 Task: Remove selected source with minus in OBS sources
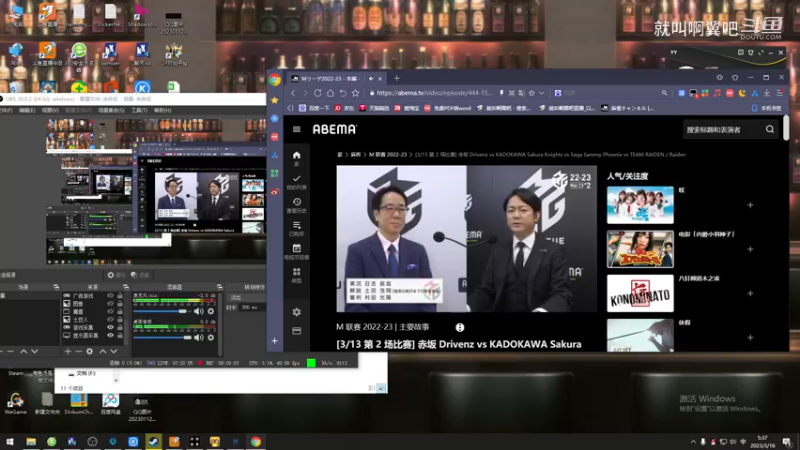[x=79, y=352]
